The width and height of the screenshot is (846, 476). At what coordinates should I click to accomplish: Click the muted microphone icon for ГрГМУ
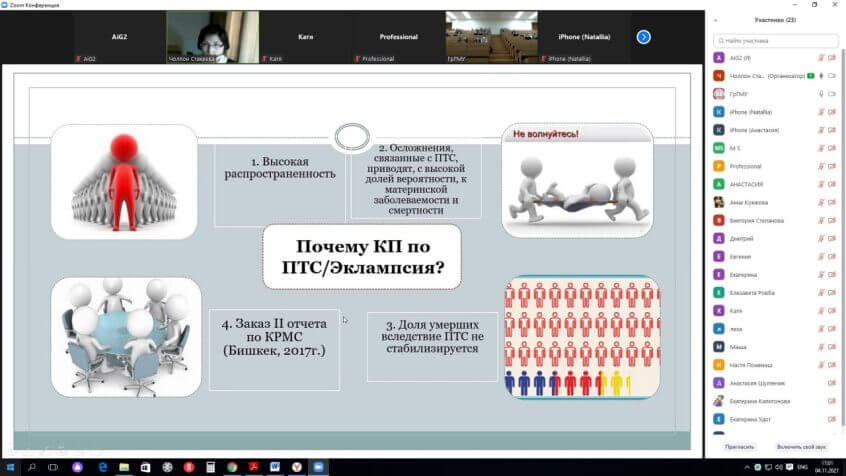tap(821, 94)
